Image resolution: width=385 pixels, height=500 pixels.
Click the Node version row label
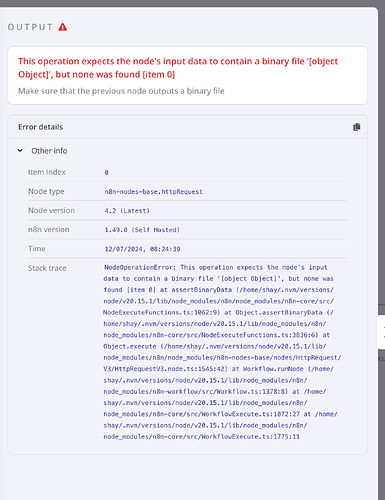coord(51,210)
